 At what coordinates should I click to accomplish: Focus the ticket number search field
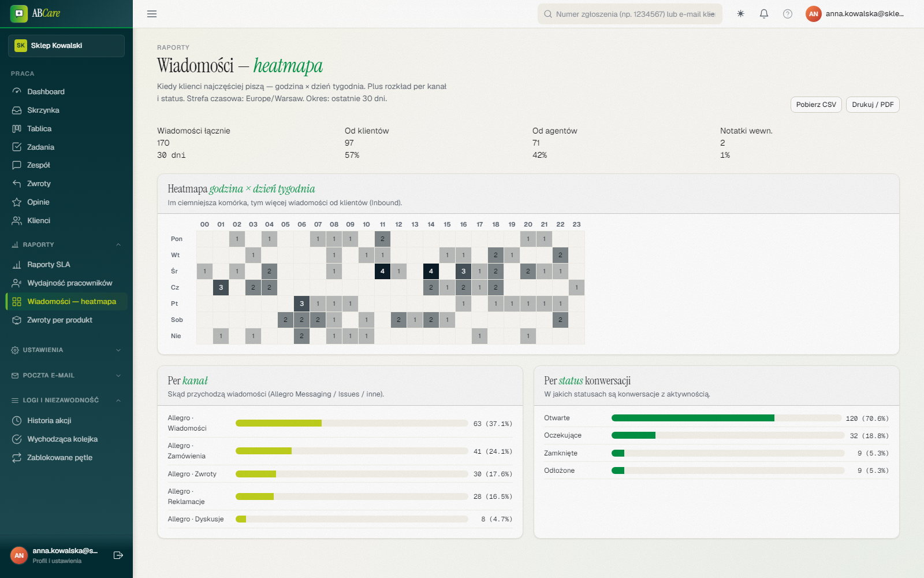[x=630, y=14]
